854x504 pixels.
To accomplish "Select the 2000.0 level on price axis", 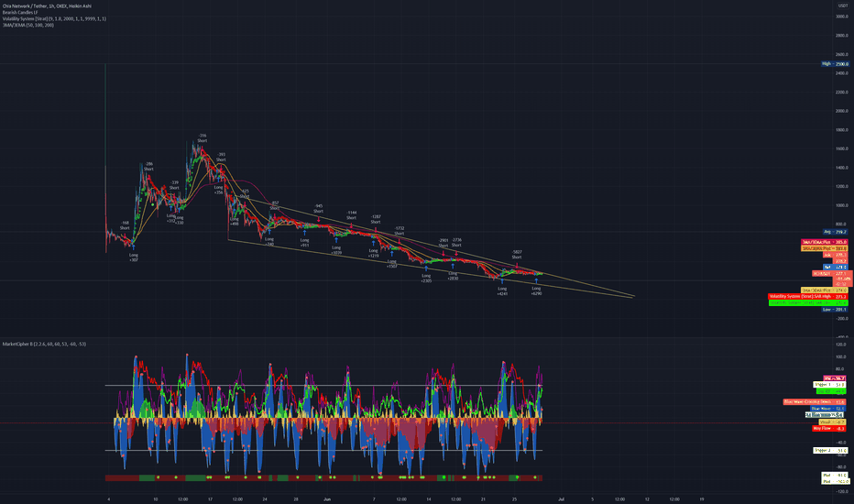I will (x=841, y=111).
